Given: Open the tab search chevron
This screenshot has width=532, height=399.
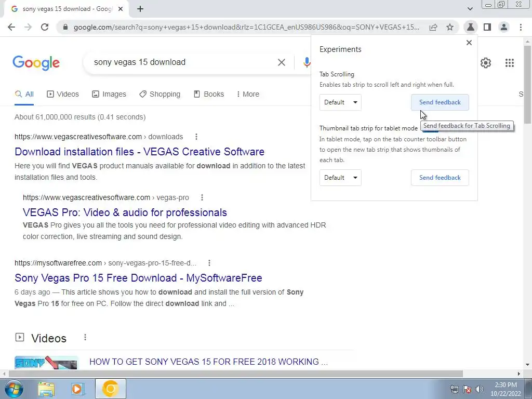Looking at the screenshot, I should [x=470, y=9].
